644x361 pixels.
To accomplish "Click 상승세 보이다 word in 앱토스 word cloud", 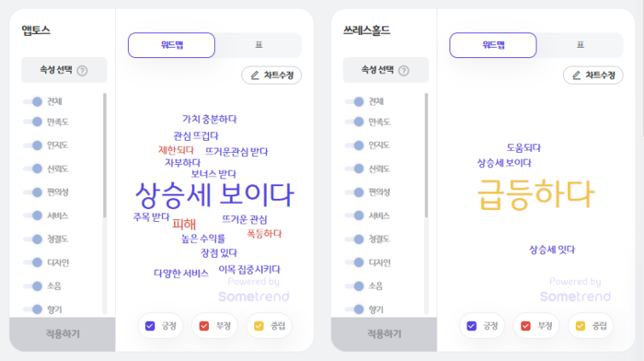I will point(214,195).
